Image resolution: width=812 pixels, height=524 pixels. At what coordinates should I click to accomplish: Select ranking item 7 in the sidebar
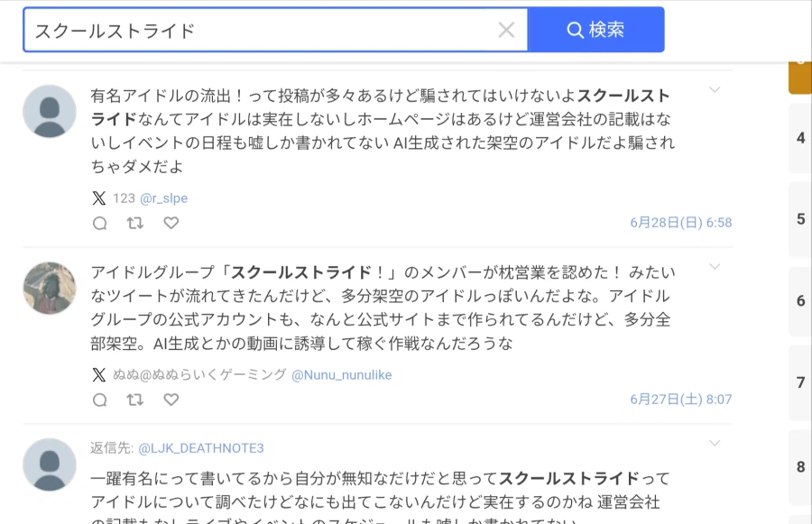[x=800, y=382]
